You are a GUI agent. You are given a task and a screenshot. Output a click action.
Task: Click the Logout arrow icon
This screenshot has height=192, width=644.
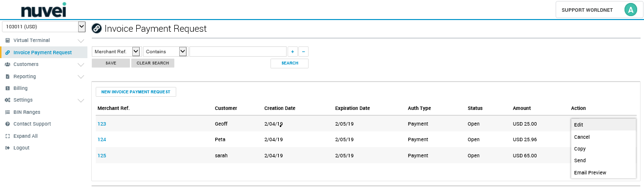[8, 148]
